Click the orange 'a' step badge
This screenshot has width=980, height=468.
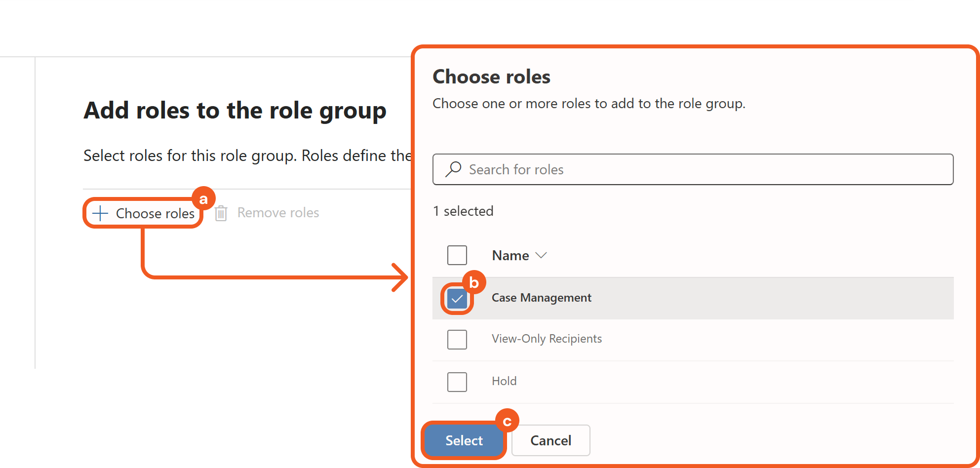(x=203, y=198)
